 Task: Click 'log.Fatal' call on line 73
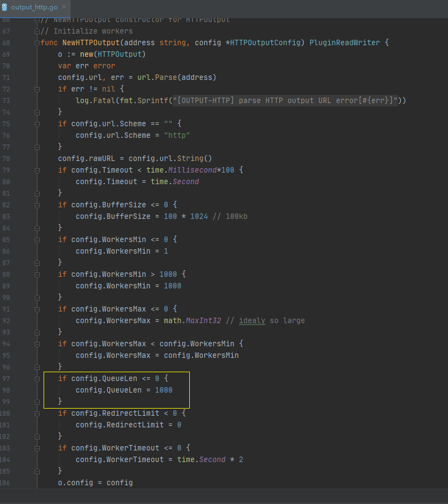95,100
